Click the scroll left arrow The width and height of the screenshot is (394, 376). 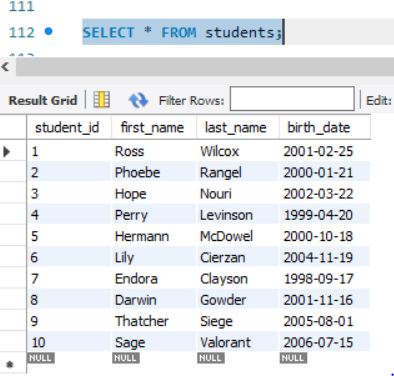5,67
